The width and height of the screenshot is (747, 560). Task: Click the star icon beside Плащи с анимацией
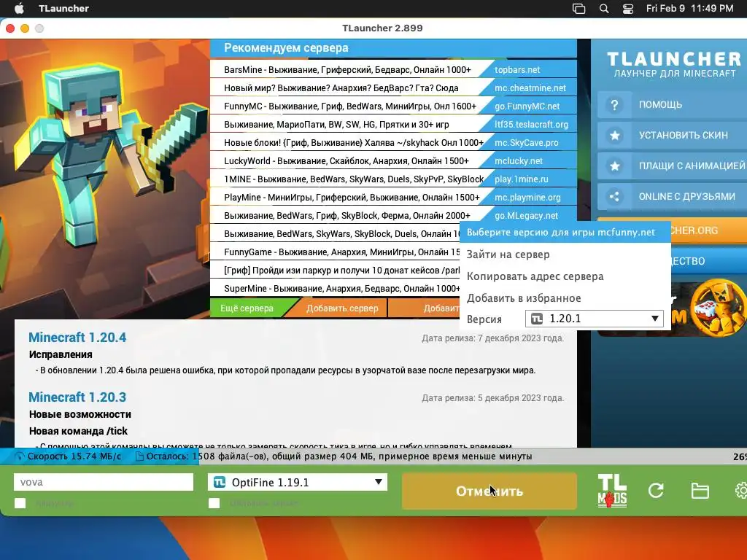coord(614,166)
